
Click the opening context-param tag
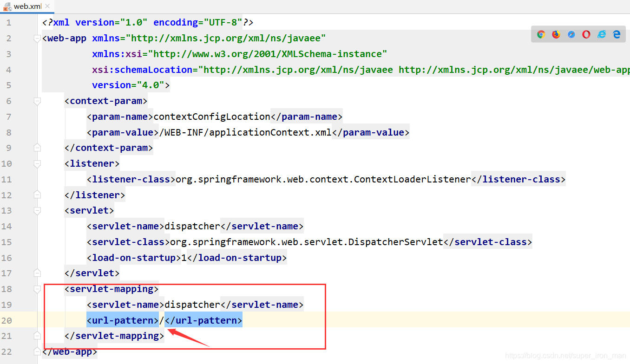click(106, 101)
